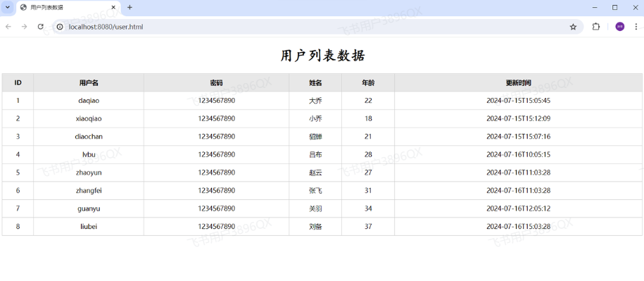Open the Extensions puzzle icon

pos(595,27)
